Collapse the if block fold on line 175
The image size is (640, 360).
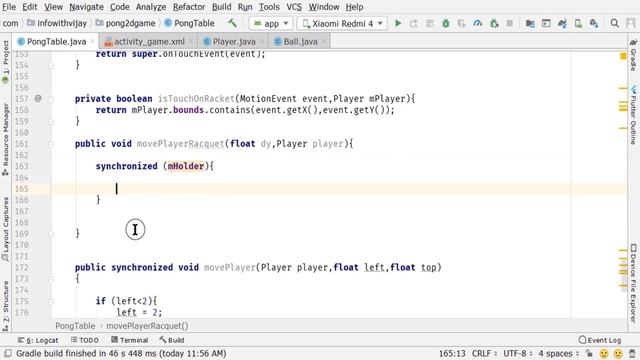51,301
